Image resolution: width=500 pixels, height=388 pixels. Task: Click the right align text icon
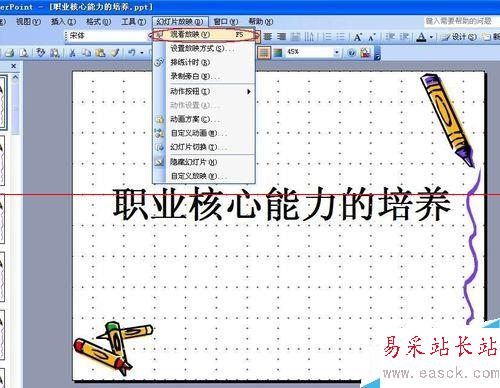click(281, 36)
